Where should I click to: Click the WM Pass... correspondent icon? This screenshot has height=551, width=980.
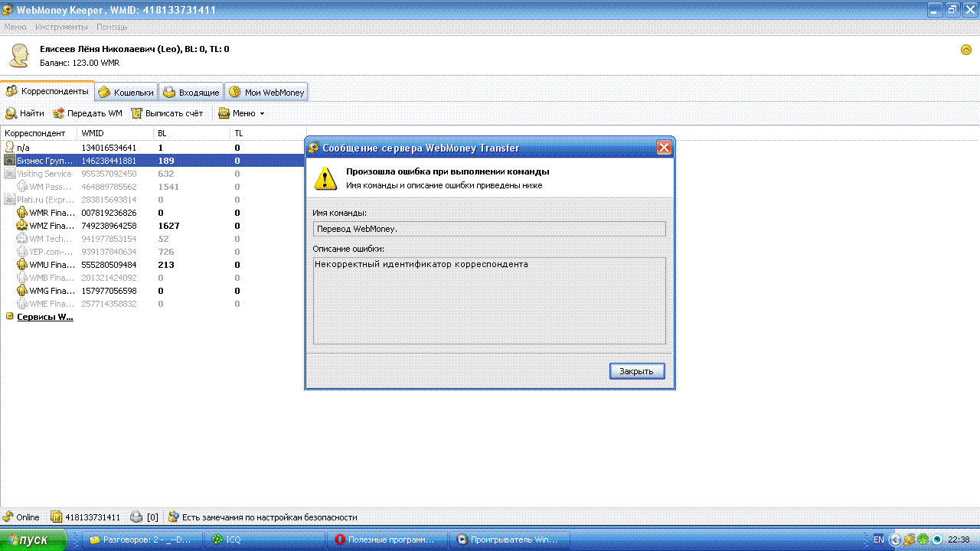pyautogui.click(x=22, y=187)
